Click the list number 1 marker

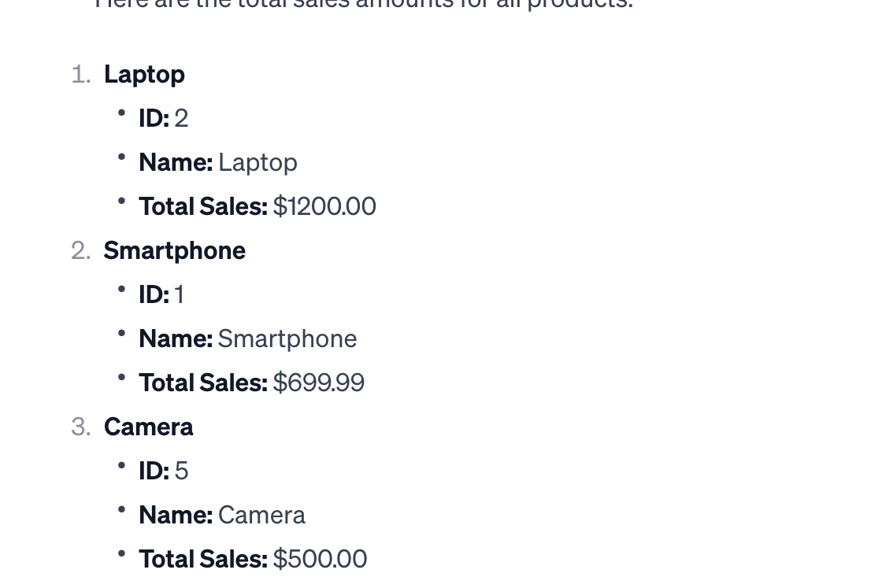coord(80,74)
